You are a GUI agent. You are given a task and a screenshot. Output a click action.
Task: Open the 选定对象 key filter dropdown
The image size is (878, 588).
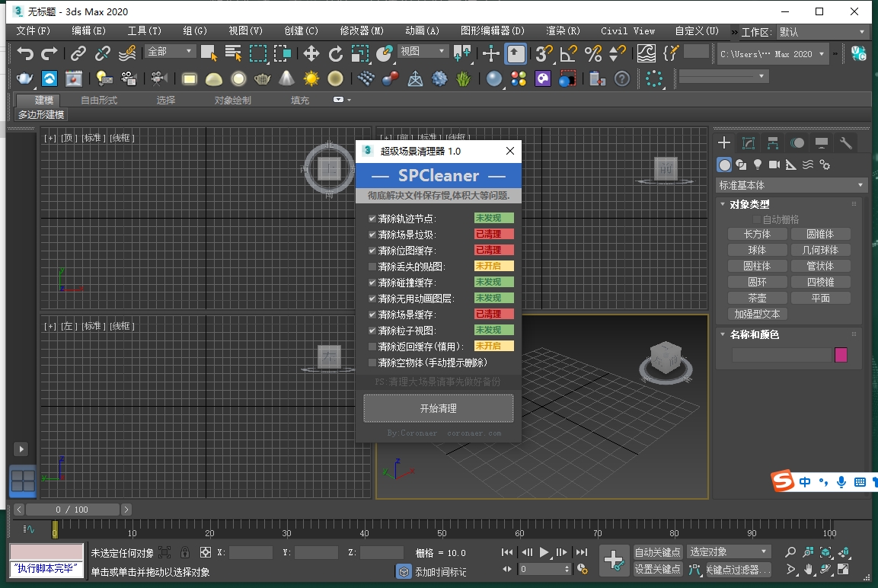point(729,551)
